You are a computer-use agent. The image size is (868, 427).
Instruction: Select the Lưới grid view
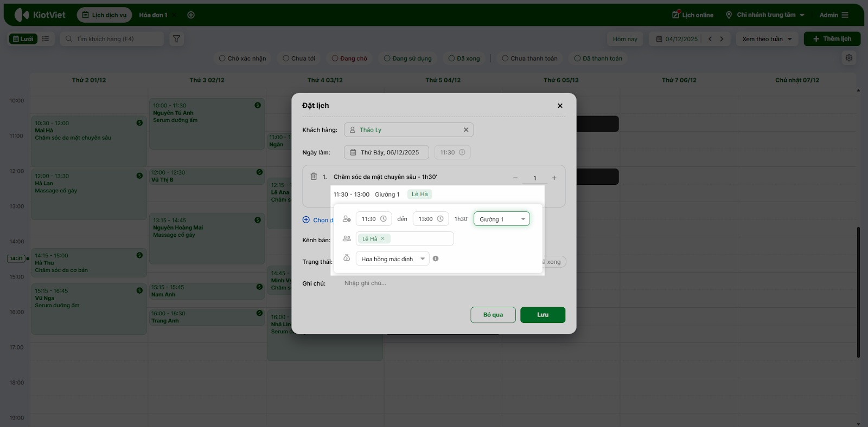[x=23, y=39]
